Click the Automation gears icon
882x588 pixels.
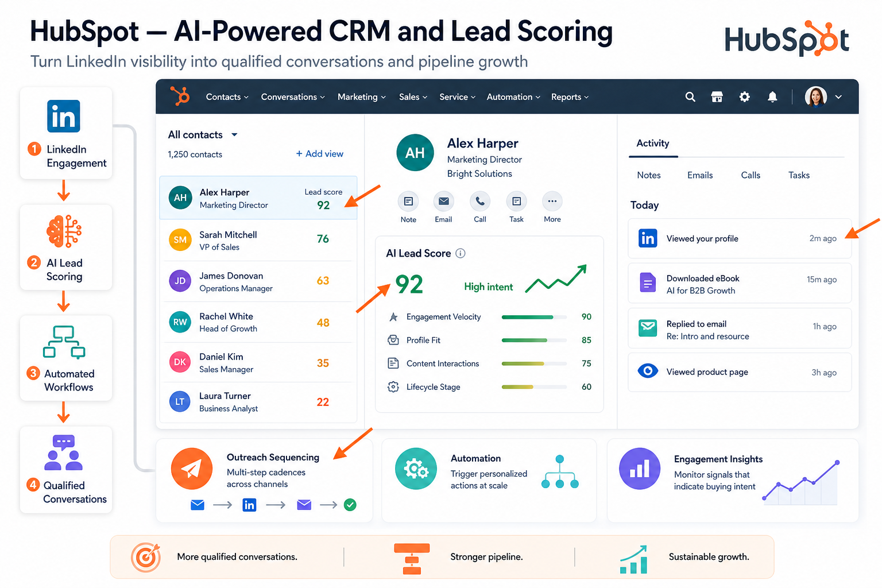click(416, 469)
